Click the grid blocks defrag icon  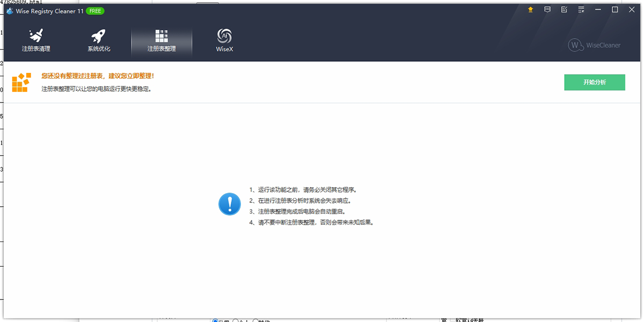(162, 36)
